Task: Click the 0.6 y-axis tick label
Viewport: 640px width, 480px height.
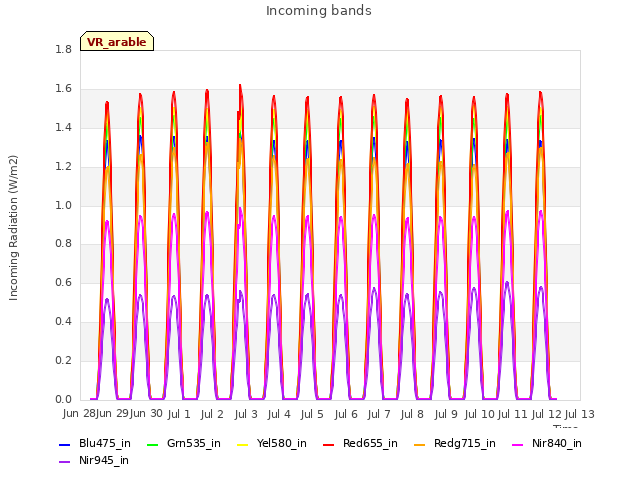Action: coord(63,283)
